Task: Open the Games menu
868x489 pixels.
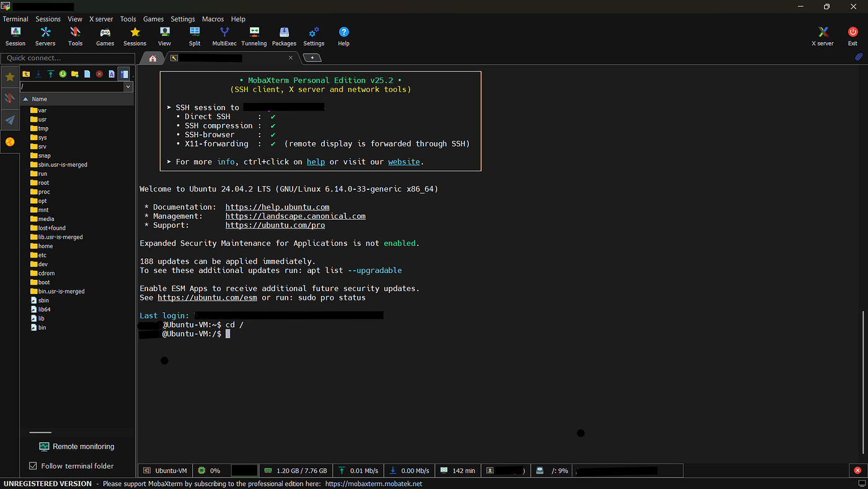Action: [153, 19]
